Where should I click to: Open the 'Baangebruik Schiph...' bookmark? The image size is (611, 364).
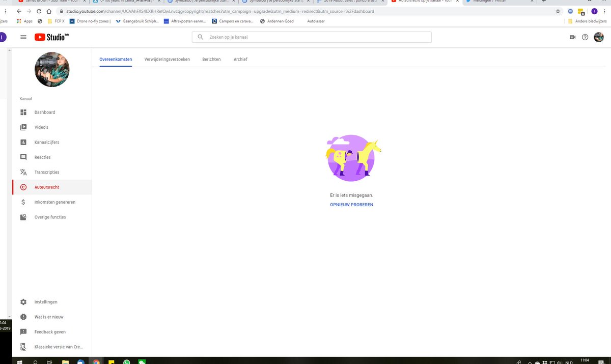138,21
